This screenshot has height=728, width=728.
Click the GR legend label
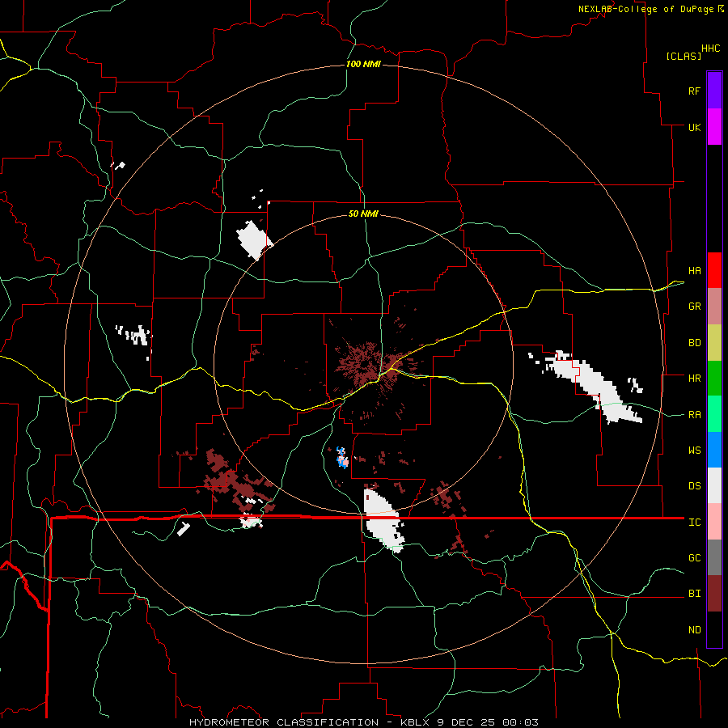[695, 307]
